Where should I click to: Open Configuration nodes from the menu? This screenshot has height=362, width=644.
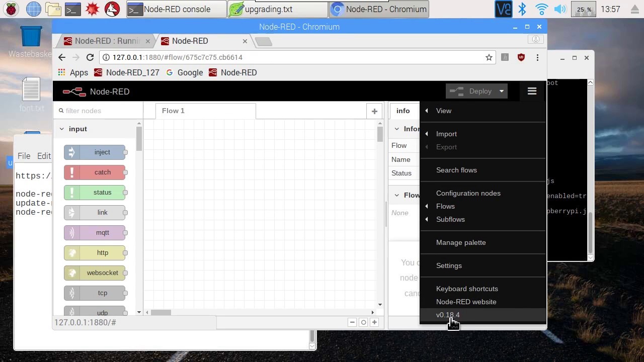[x=483, y=193]
